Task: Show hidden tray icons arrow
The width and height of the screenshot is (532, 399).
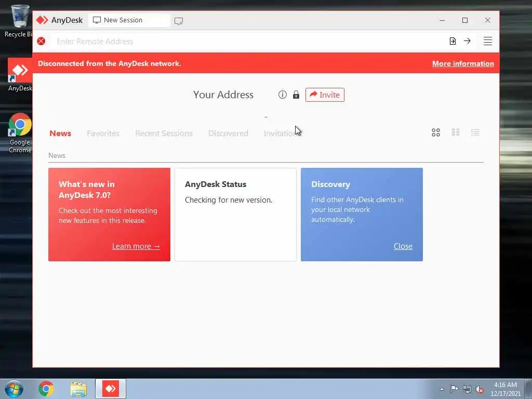Action: [442, 389]
